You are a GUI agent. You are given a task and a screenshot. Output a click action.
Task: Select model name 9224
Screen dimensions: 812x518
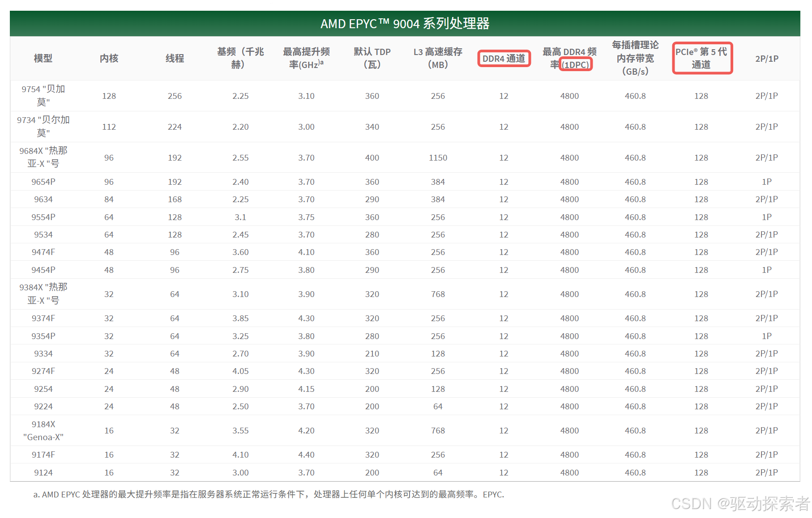[x=43, y=406]
